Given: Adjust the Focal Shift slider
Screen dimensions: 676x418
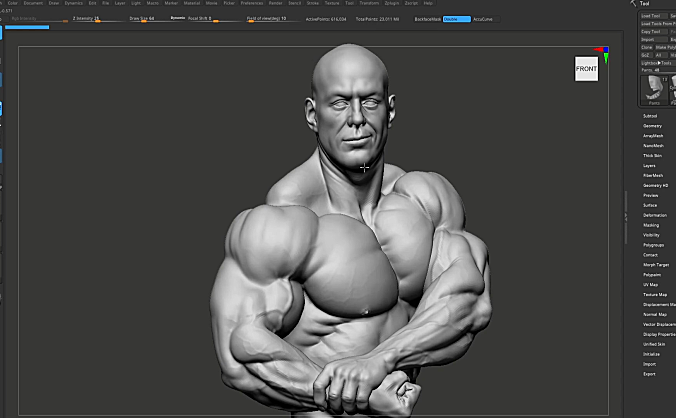Looking at the screenshot, I should (x=213, y=19).
